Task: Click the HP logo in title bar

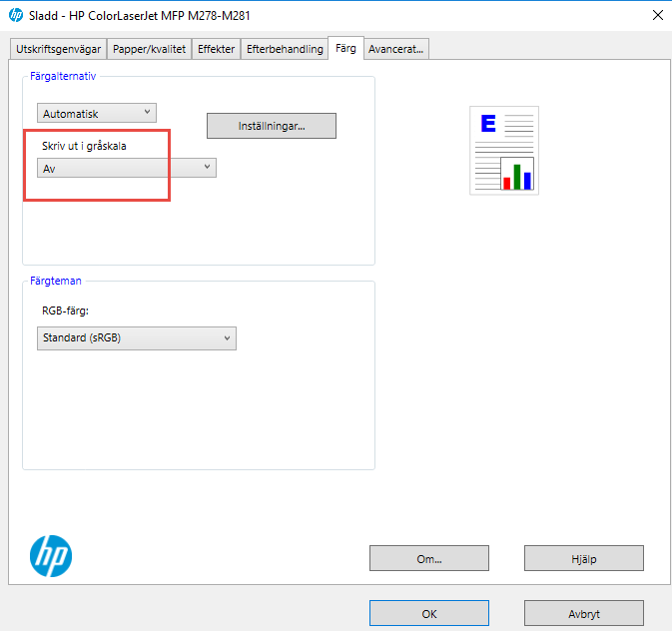Action: 16,15
